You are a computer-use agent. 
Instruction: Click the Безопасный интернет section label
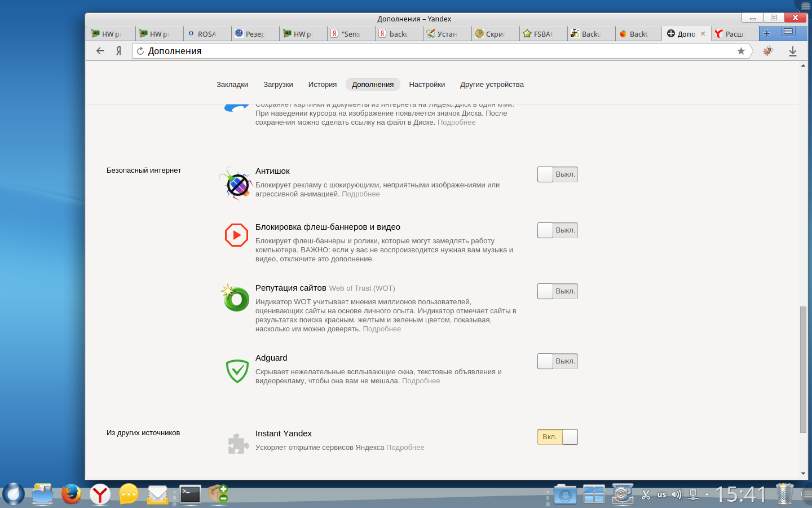144,170
